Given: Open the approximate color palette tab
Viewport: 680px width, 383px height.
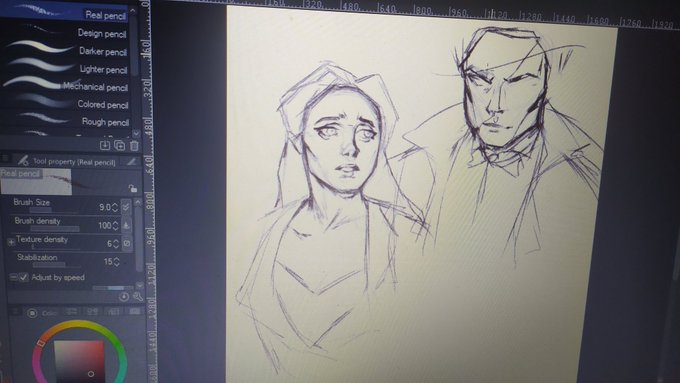Looking at the screenshot, I should (x=135, y=311).
